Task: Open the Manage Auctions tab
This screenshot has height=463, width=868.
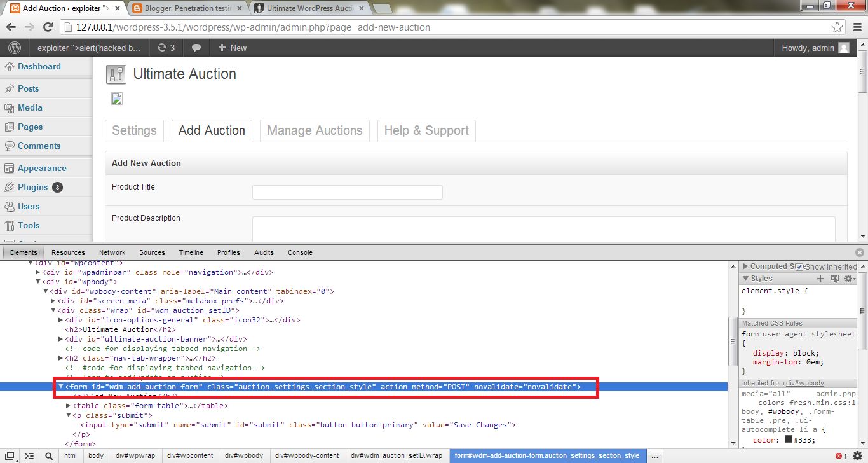Action: [x=315, y=131]
